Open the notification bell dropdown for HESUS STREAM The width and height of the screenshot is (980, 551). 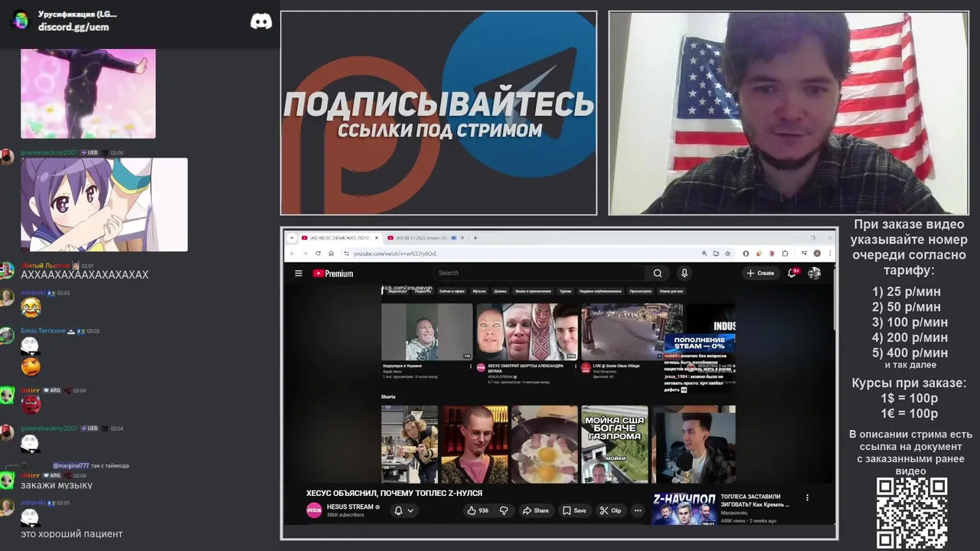[x=403, y=510]
